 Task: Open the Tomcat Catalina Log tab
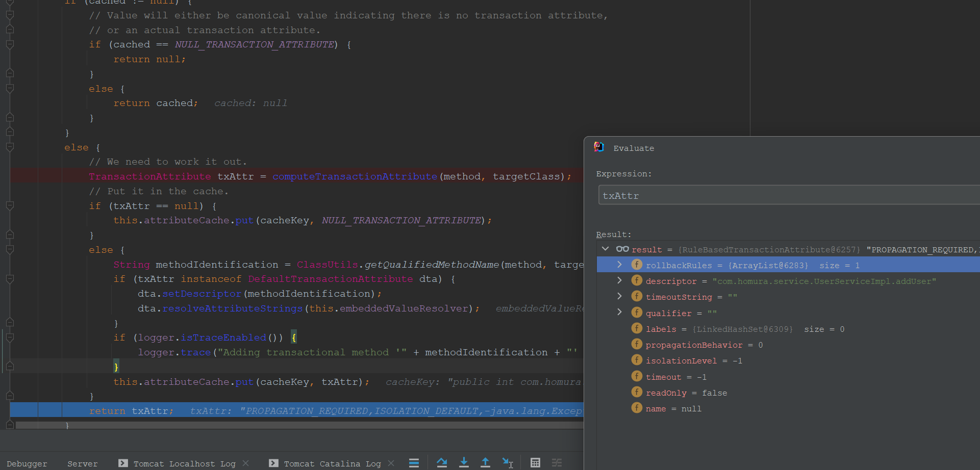332,463
